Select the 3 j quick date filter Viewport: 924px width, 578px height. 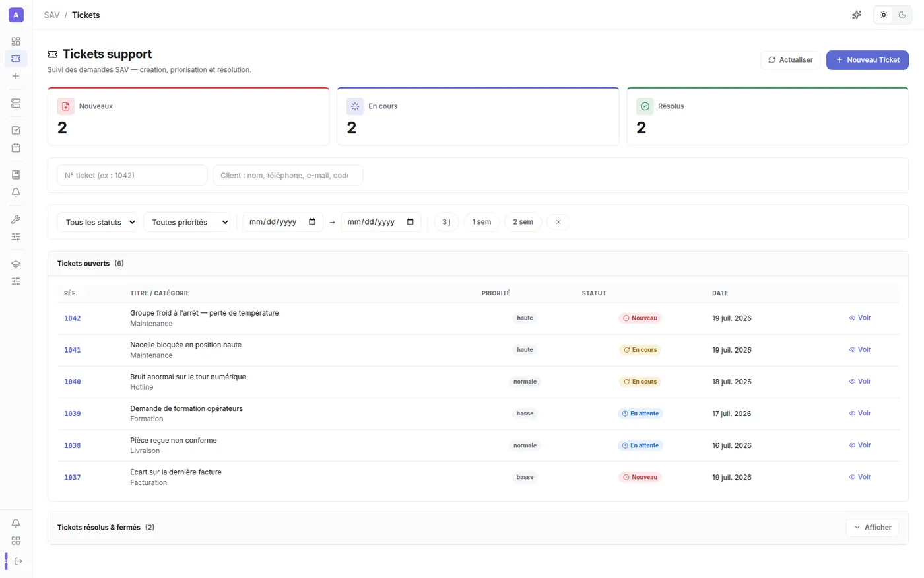[446, 222]
